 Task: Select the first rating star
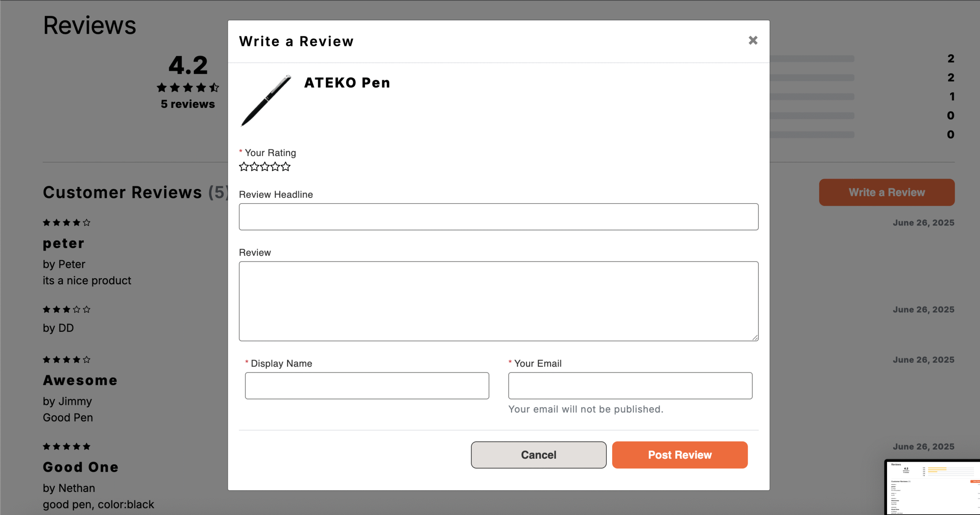click(244, 167)
